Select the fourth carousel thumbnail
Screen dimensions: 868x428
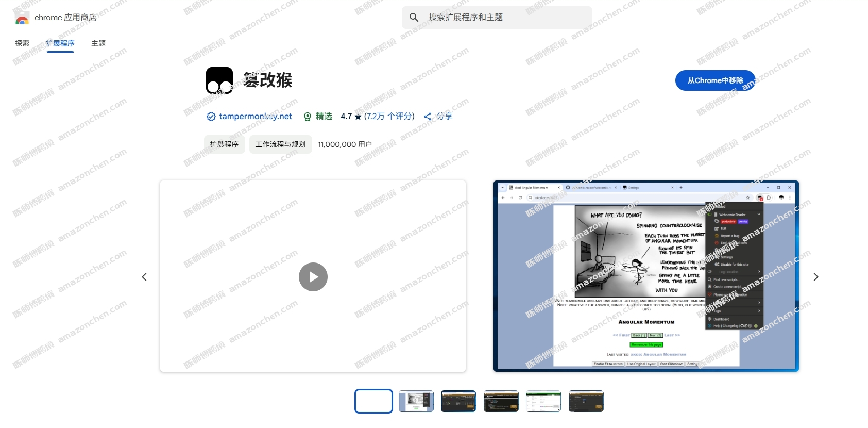pos(501,401)
